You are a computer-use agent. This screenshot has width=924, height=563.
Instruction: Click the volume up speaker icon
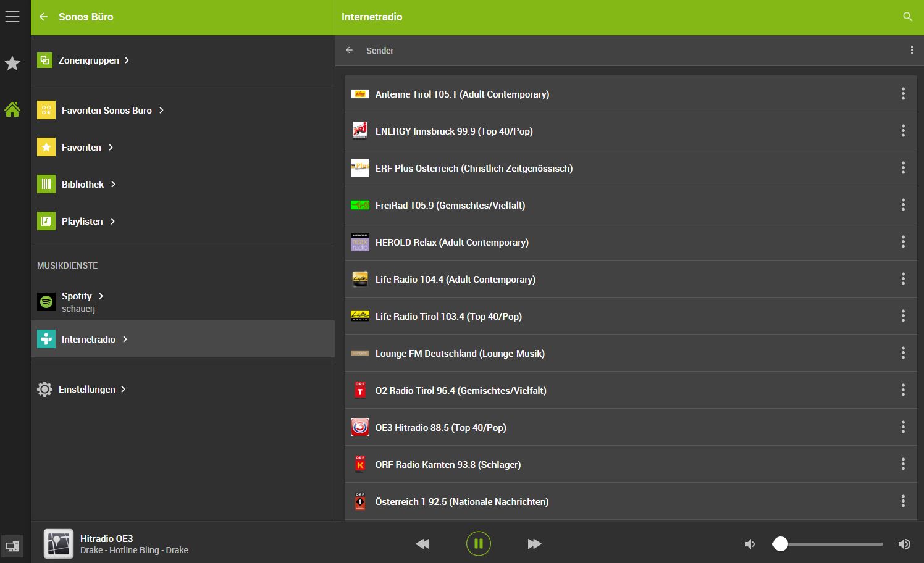[904, 544]
